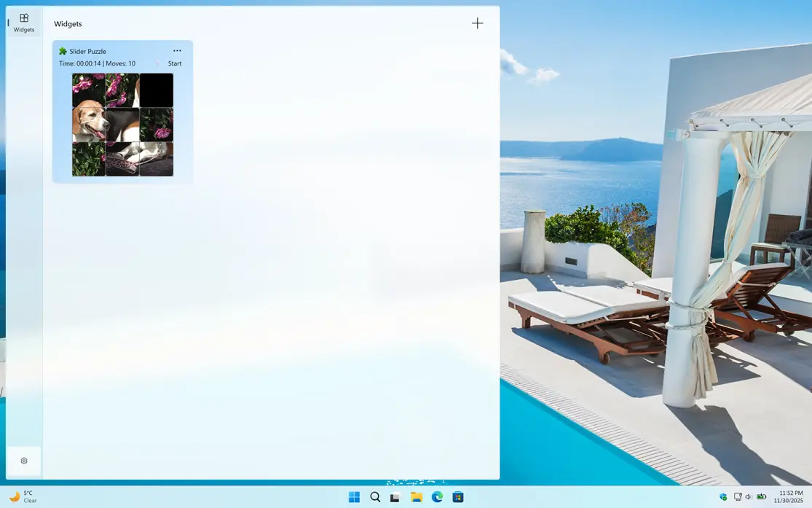The image size is (812, 508).
Task: Click the Widgets header title
Action: 68,23
